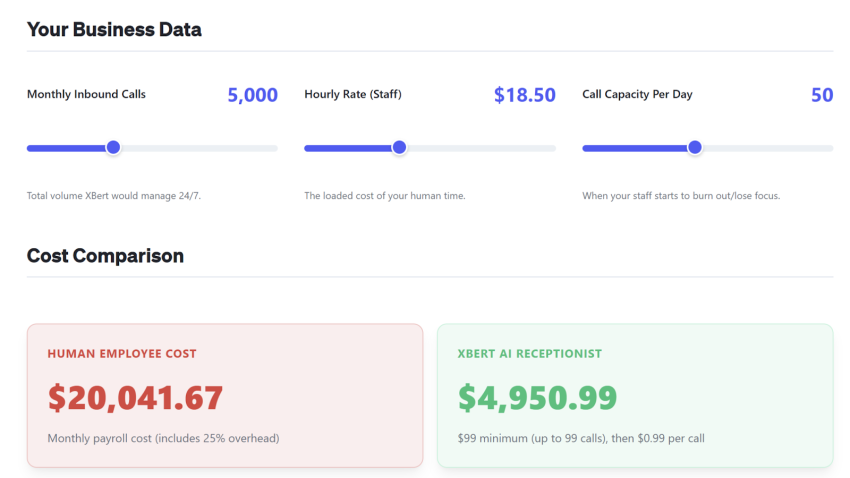Click the $4,950.99 AI receptionist cost amount
Viewport: 850px width, 478px height.
537,397
